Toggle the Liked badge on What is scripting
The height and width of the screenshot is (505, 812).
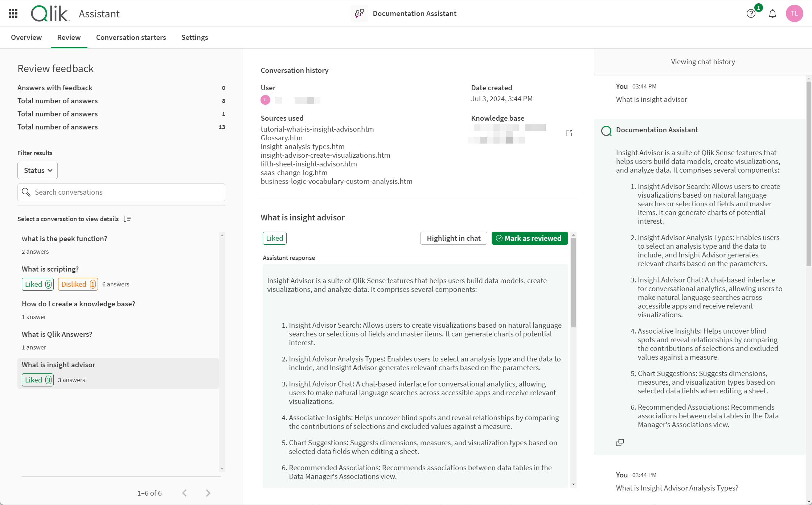coord(37,284)
